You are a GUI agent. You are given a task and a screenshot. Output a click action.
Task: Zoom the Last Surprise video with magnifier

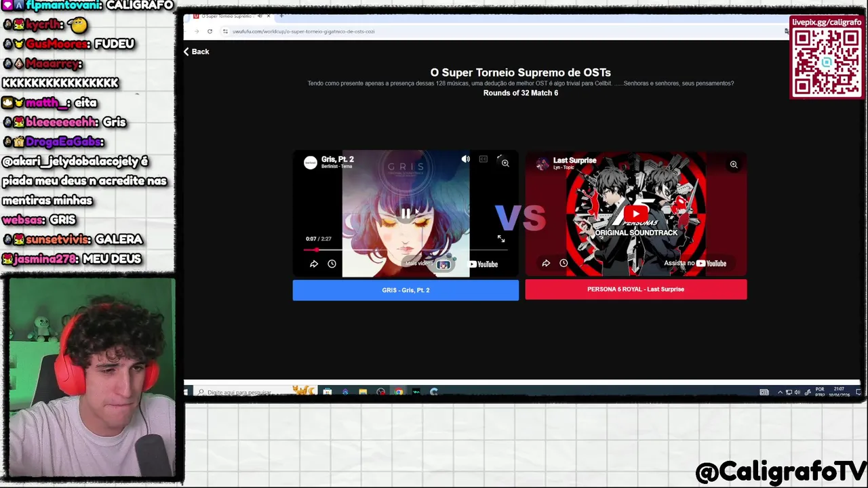(733, 165)
